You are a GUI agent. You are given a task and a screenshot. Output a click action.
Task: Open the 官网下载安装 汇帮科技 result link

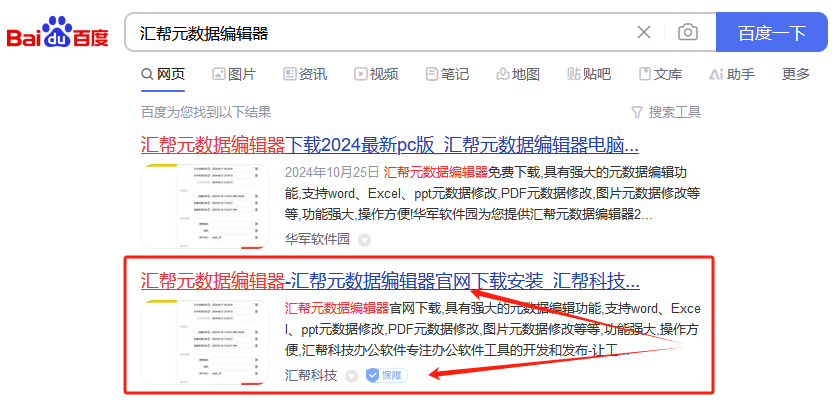(390, 281)
